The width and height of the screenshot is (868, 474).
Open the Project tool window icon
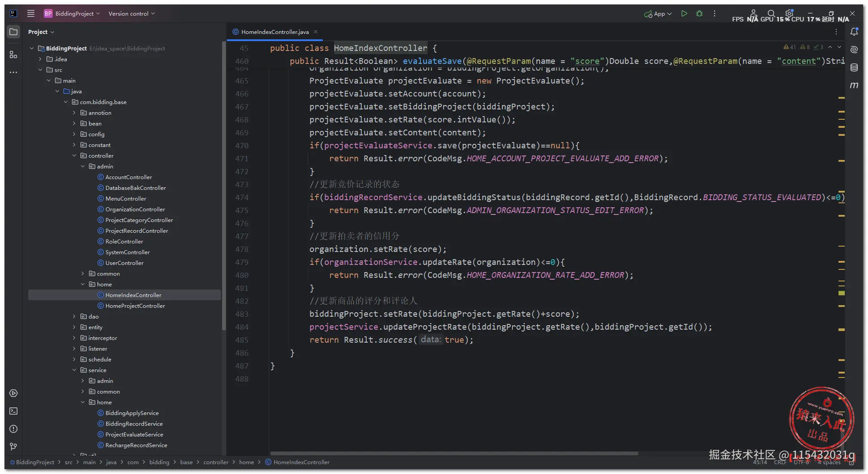coord(13,32)
